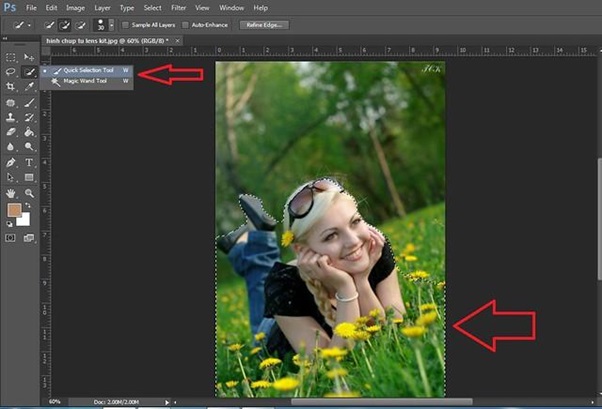Select the Hand tool
The width and height of the screenshot is (602, 409).
pos(11,193)
